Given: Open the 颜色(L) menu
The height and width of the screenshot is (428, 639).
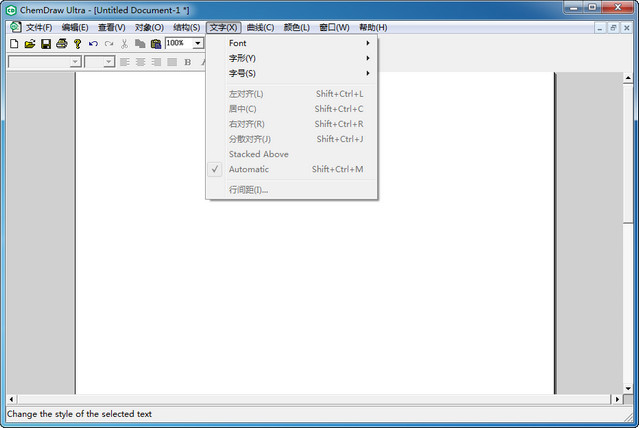Looking at the screenshot, I should click(296, 27).
